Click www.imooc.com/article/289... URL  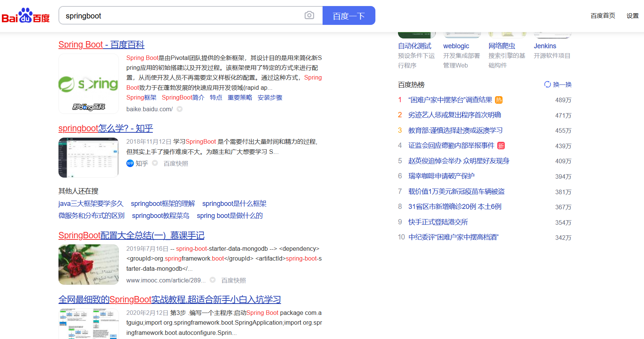[166, 280]
